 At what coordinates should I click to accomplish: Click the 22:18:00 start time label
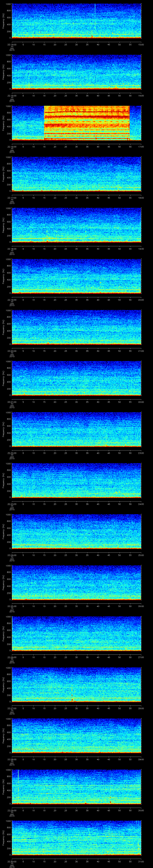(12, 249)
